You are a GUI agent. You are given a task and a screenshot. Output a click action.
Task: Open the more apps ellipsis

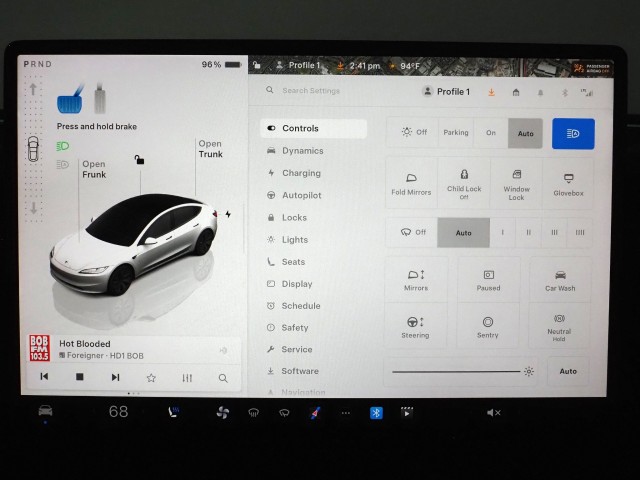(346, 413)
